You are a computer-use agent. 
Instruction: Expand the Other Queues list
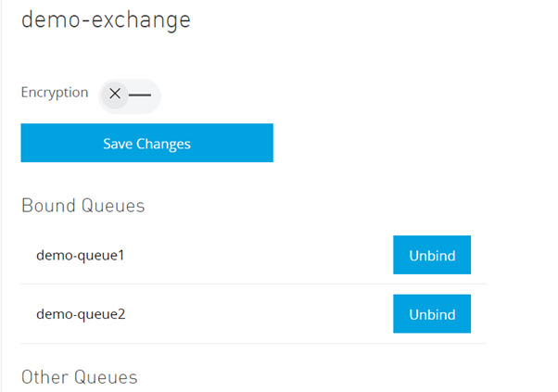79,377
